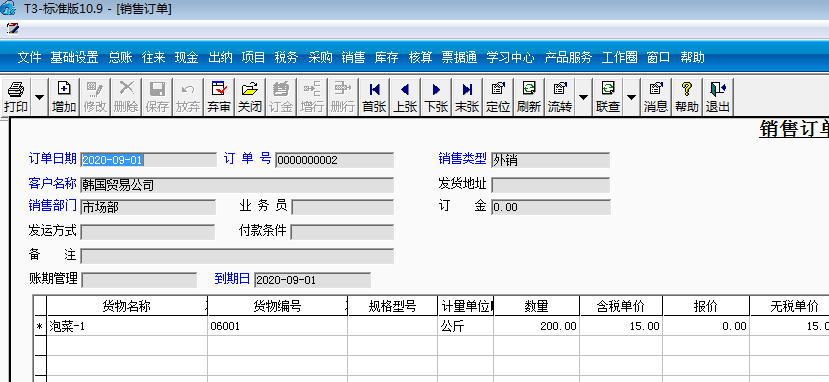Go to previous record with 上张
Viewport: 829px width, 382px height.
click(404, 97)
